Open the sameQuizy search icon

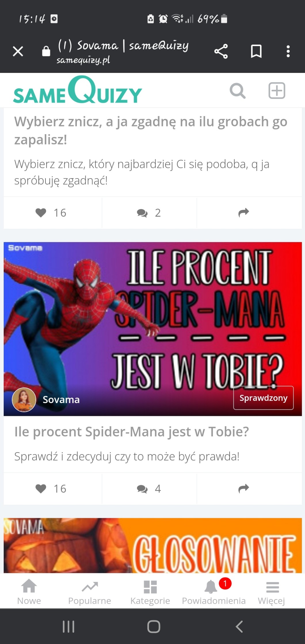pos(237,91)
